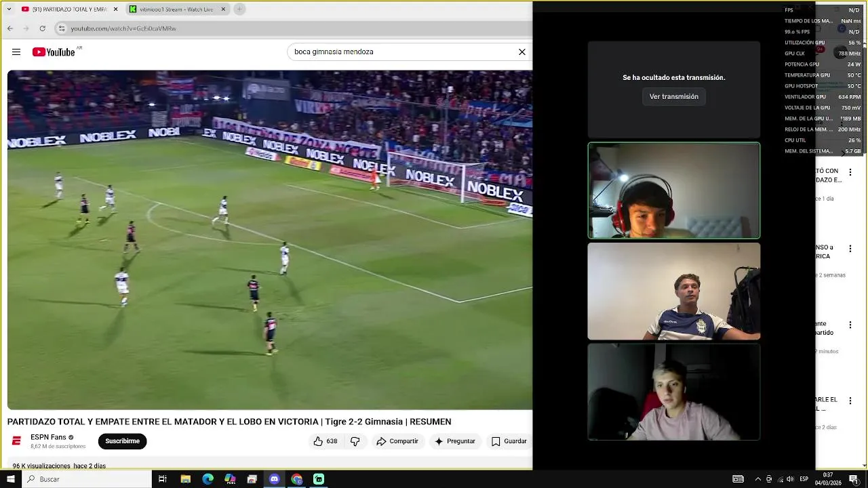
Task: Open the green Kick app on taskbar
Action: (319, 479)
